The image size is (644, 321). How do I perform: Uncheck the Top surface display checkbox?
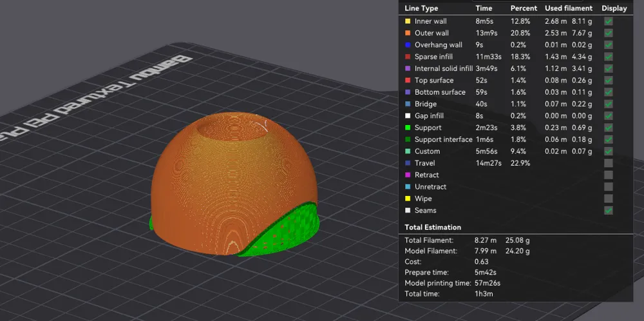coord(609,80)
